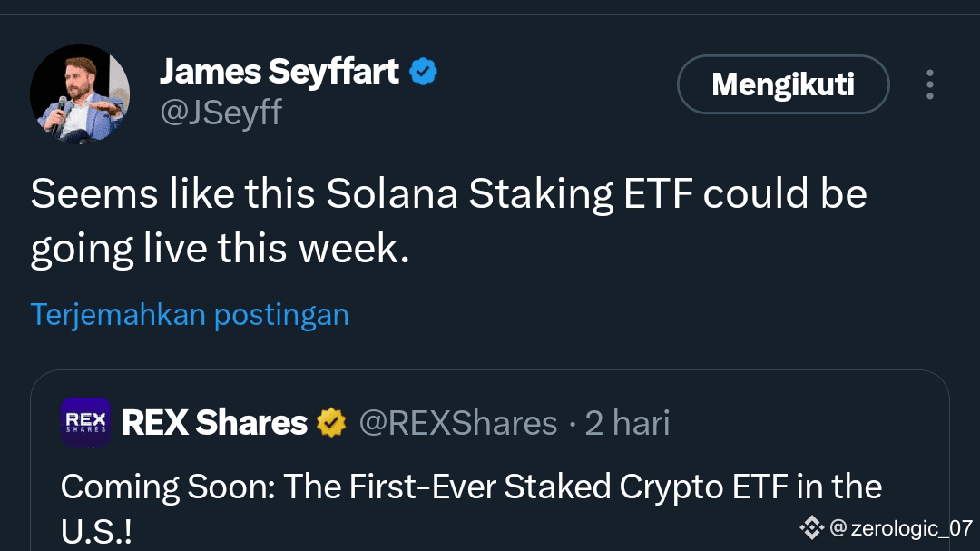Click the REX Shares logo icon
Image resolution: width=980 pixels, height=551 pixels.
click(x=85, y=422)
